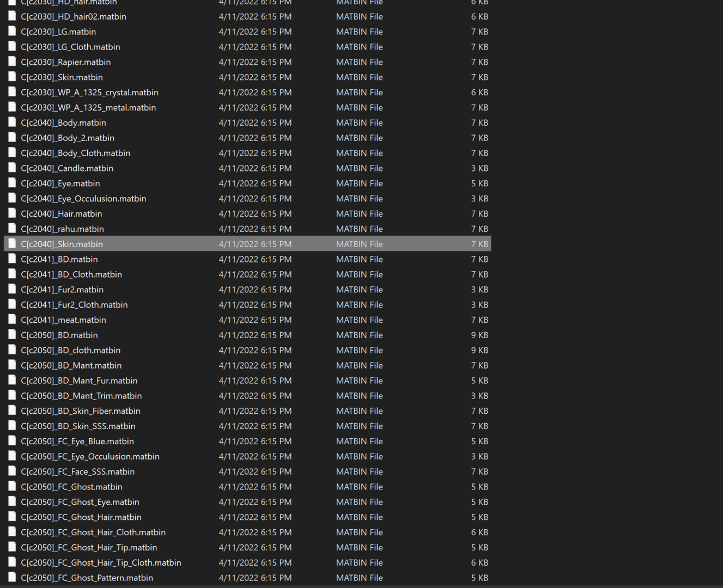This screenshot has width=723, height=588.
Task: Click date modified of C[c2050]_BD_Skin_SSS.matbin
Action: click(255, 426)
